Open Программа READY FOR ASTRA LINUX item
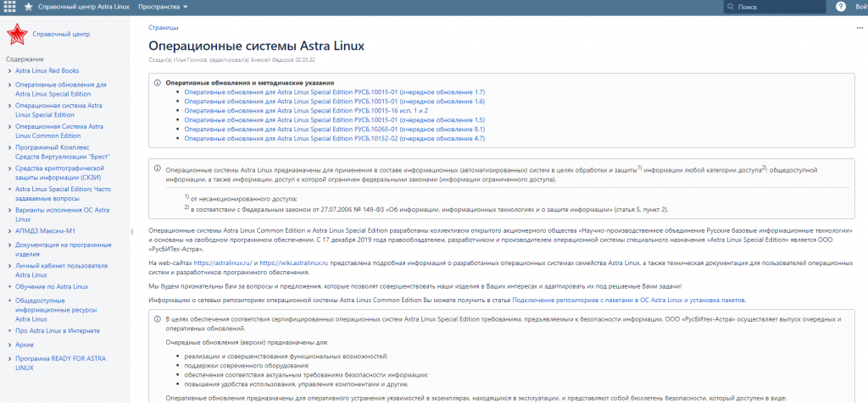 click(60, 362)
